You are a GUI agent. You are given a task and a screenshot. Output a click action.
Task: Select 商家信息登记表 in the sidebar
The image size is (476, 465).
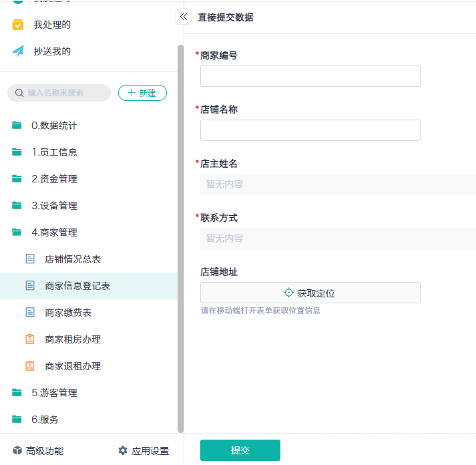[x=77, y=286]
